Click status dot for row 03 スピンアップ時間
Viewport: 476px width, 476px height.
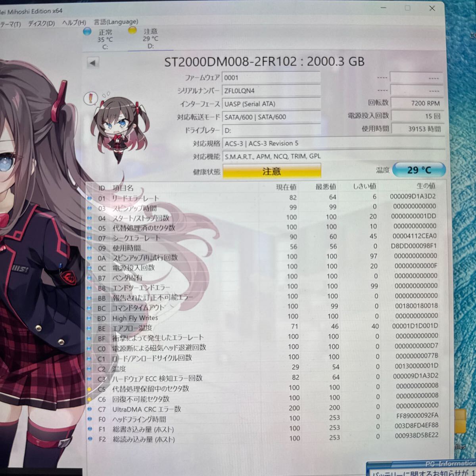pos(89,208)
